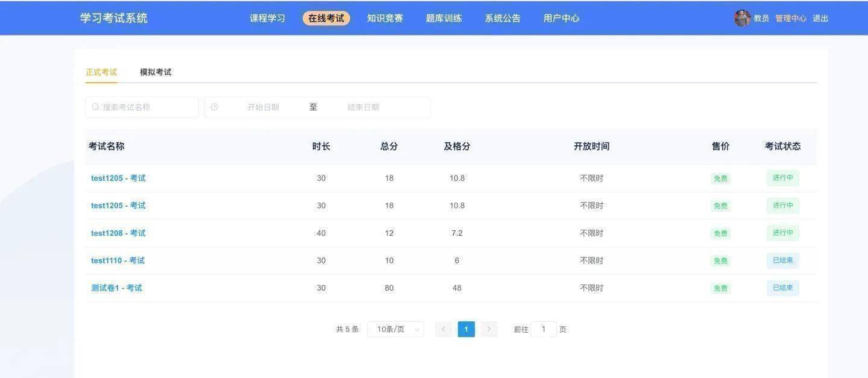
Task: Navigate to 系统公告
Action: click(x=502, y=18)
